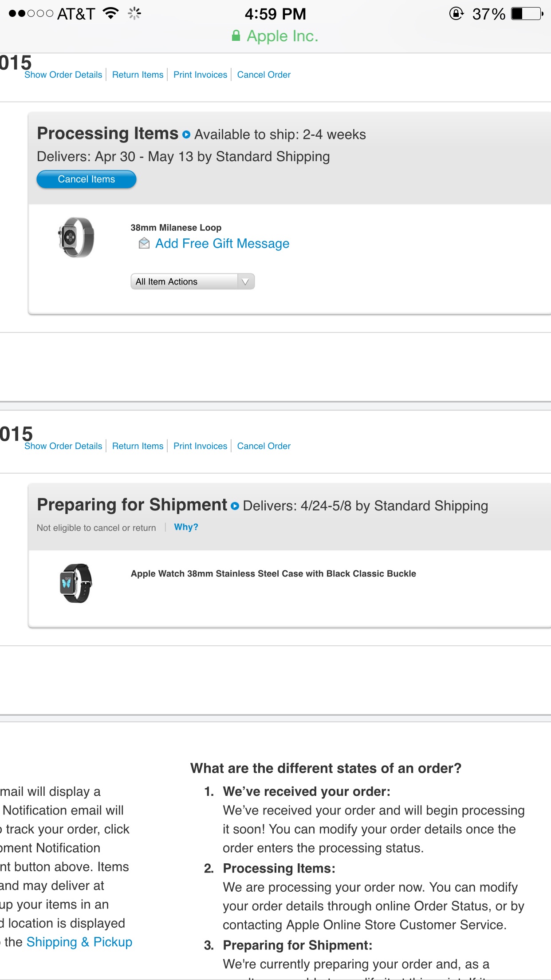Click the Why? link about cancel eligibility
Screen dimensions: 551x980
tap(186, 527)
